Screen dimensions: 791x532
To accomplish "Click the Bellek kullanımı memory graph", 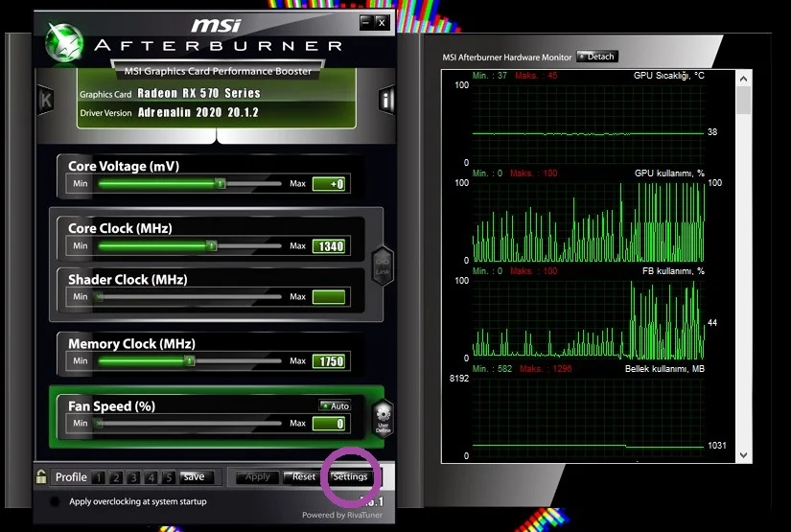I will [x=588, y=417].
